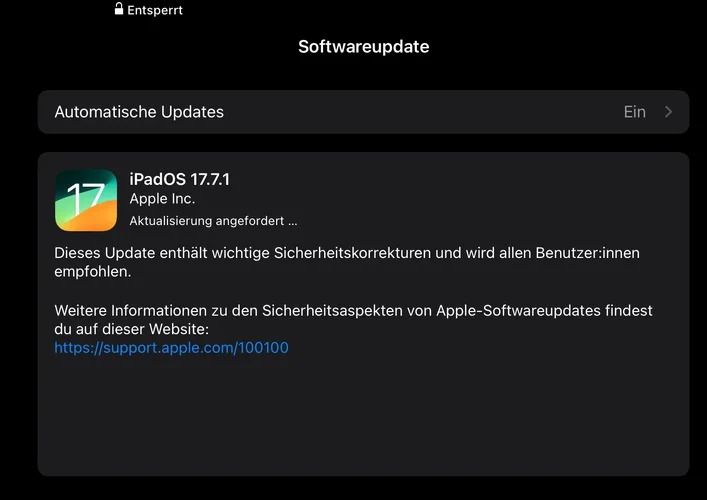Tap 'Aktualisierung angefordert' progress status
Viewport: 707px width, 500px height.
tap(207, 221)
